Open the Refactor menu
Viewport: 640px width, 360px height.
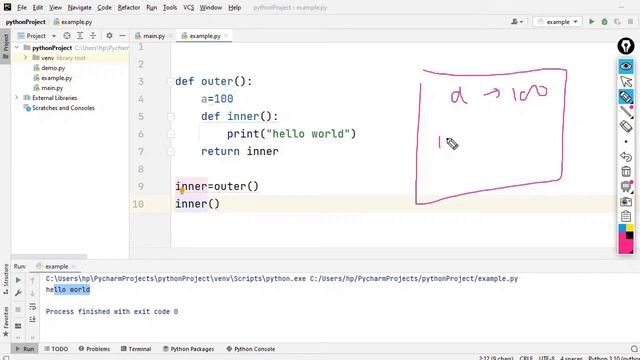(x=129, y=7)
